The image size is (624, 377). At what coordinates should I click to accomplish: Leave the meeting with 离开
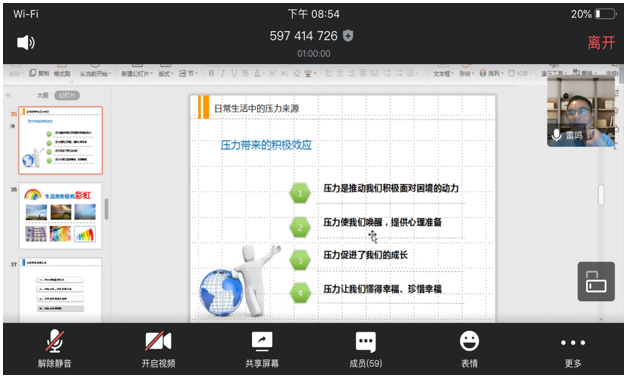tap(601, 43)
